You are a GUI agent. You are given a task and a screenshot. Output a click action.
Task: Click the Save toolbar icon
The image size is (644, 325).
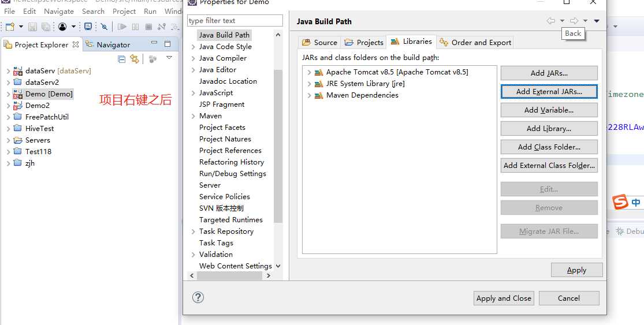(32, 27)
